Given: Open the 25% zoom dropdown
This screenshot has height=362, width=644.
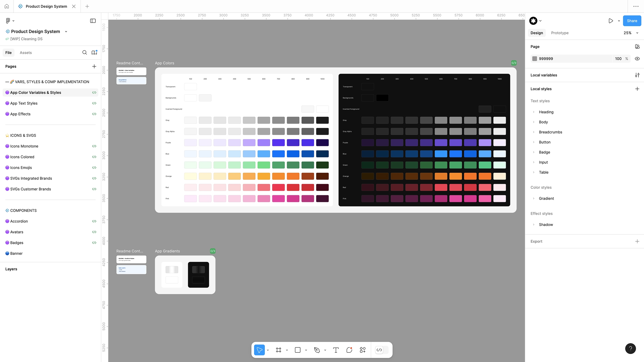Looking at the screenshot, I should point(630,33).
